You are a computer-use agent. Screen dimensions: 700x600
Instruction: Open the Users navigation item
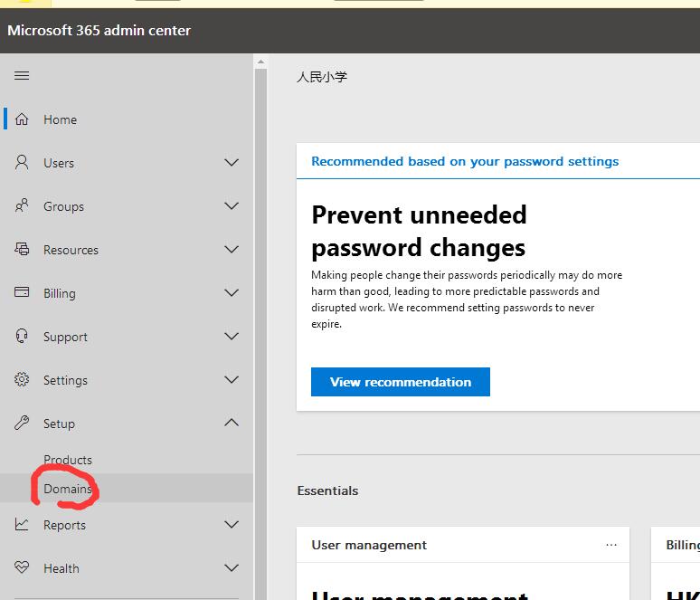(x=127, y=163)
